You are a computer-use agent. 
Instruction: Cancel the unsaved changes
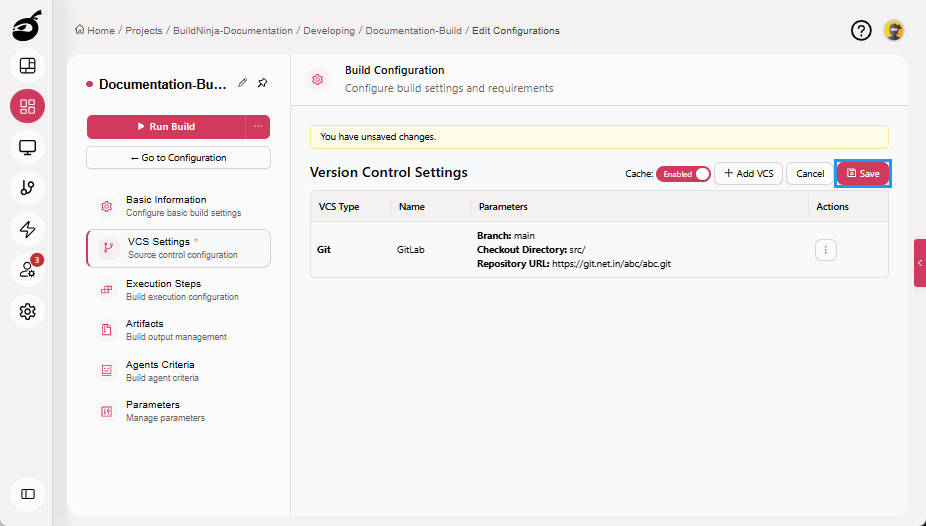[x=810, y=174]
